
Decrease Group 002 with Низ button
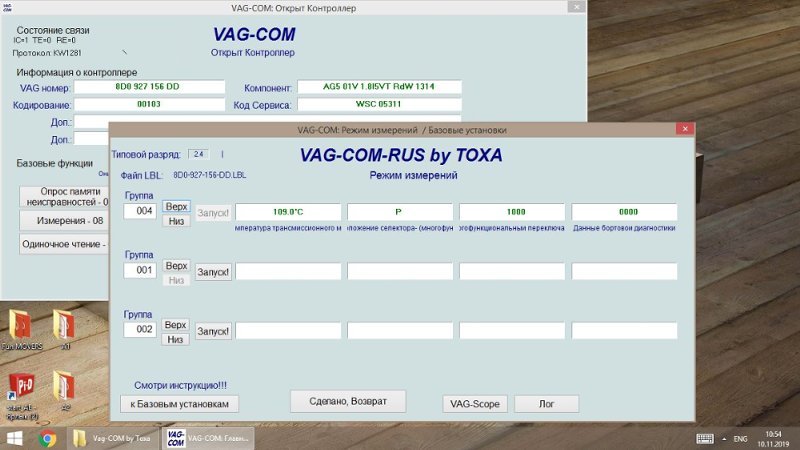point(176,339)
